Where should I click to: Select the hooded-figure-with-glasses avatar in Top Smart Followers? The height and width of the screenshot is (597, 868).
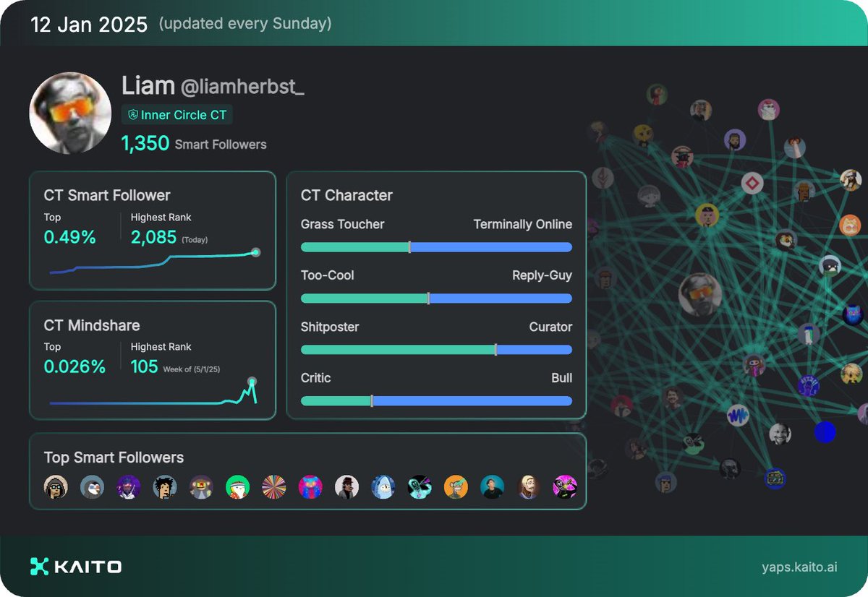(x=56, y=487)
